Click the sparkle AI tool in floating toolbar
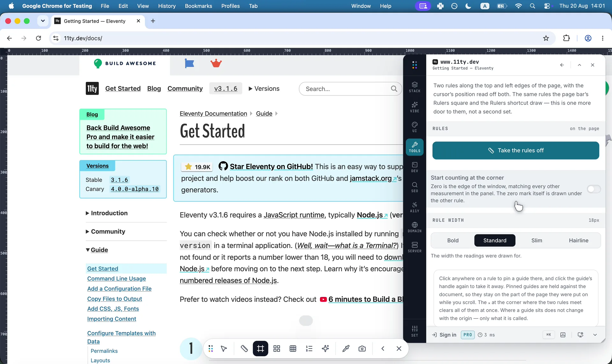Viewport: 612px width, 364px height. [325, 349]
